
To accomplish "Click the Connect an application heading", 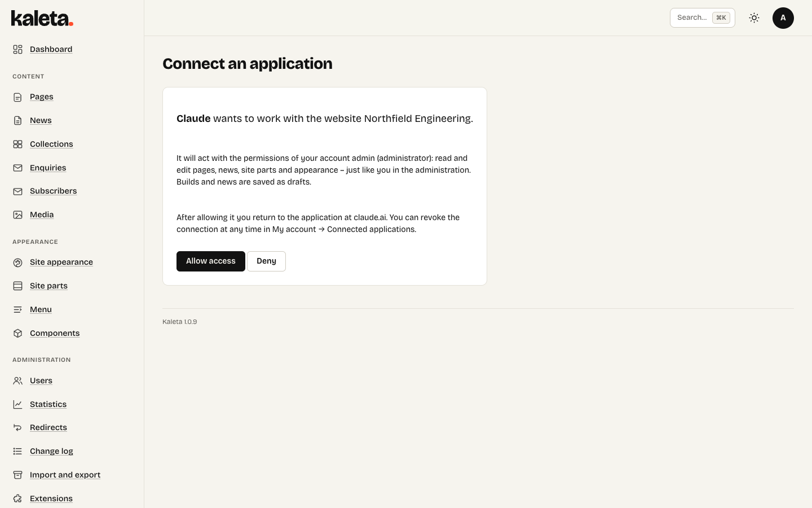I will 248,64.
